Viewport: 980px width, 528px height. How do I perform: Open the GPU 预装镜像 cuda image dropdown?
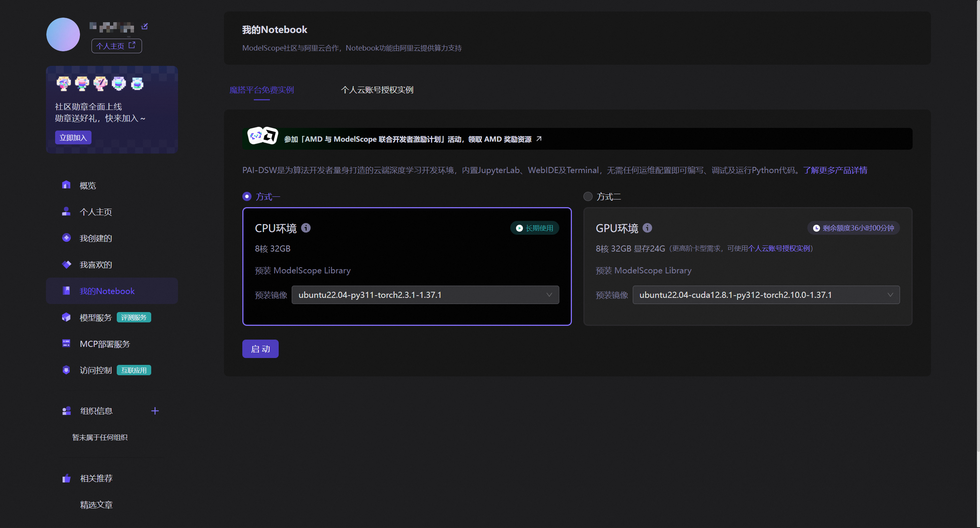point(766,295)
